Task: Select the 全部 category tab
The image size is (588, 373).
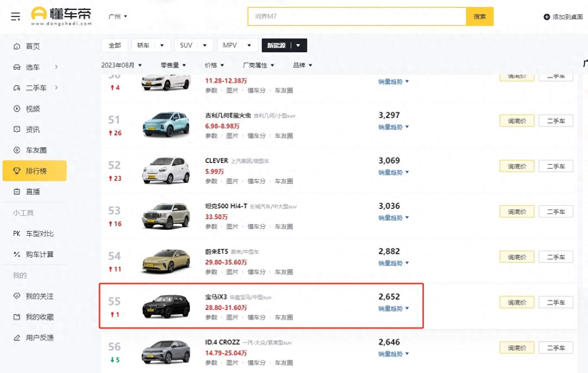Action: 115,45
